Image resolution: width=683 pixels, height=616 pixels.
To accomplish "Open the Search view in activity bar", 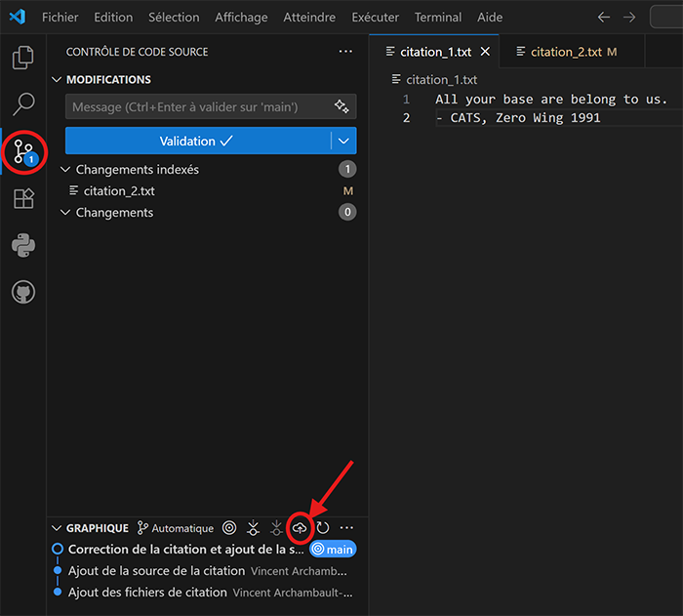I will click(x=22, y=103).
